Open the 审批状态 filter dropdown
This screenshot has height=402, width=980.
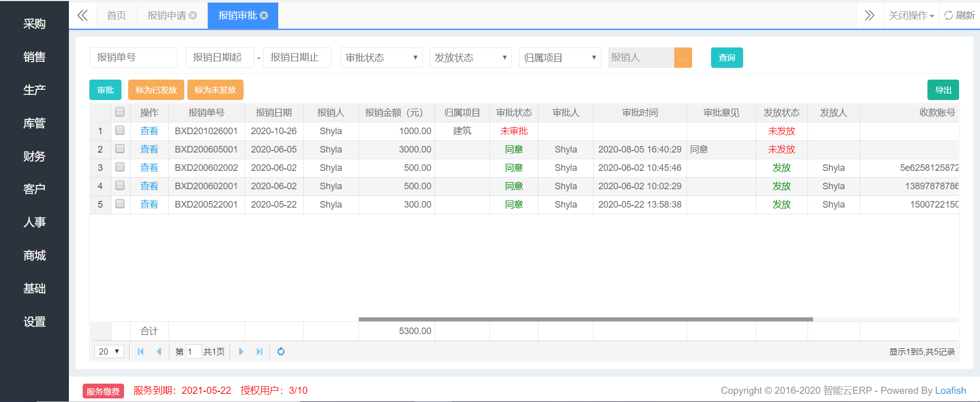(x=381, y=58)
